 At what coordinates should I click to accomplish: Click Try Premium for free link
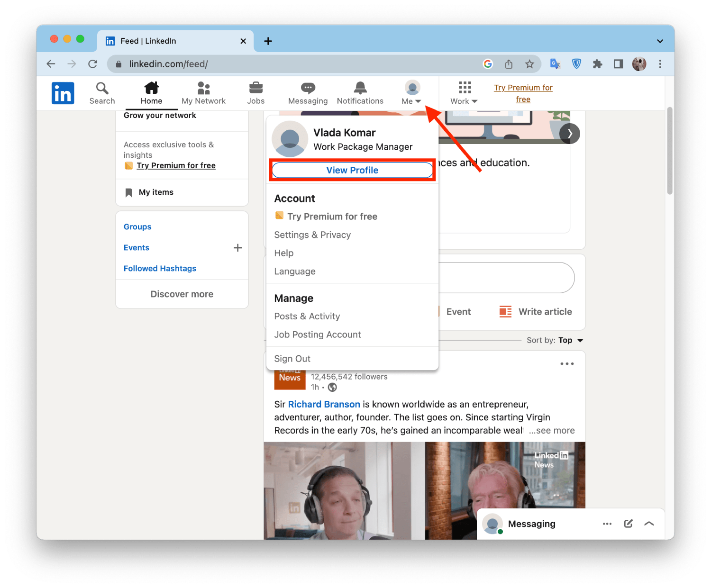(x=523, y=93)
